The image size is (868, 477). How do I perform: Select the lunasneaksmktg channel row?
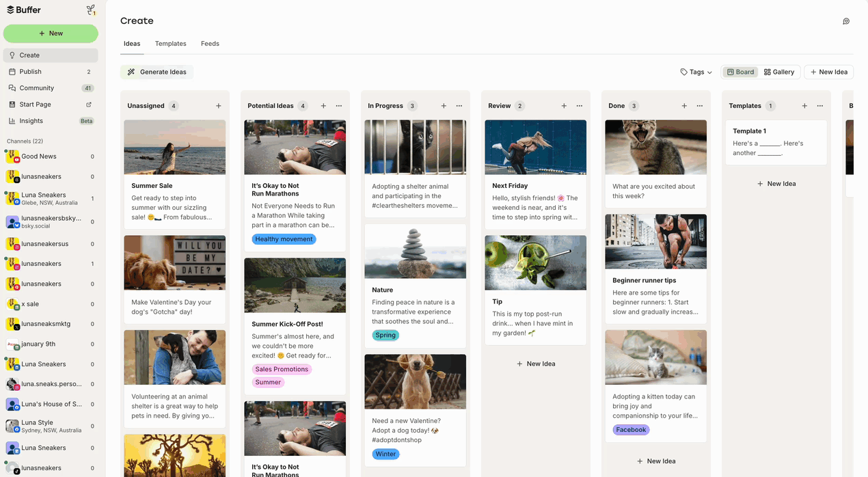51,324
